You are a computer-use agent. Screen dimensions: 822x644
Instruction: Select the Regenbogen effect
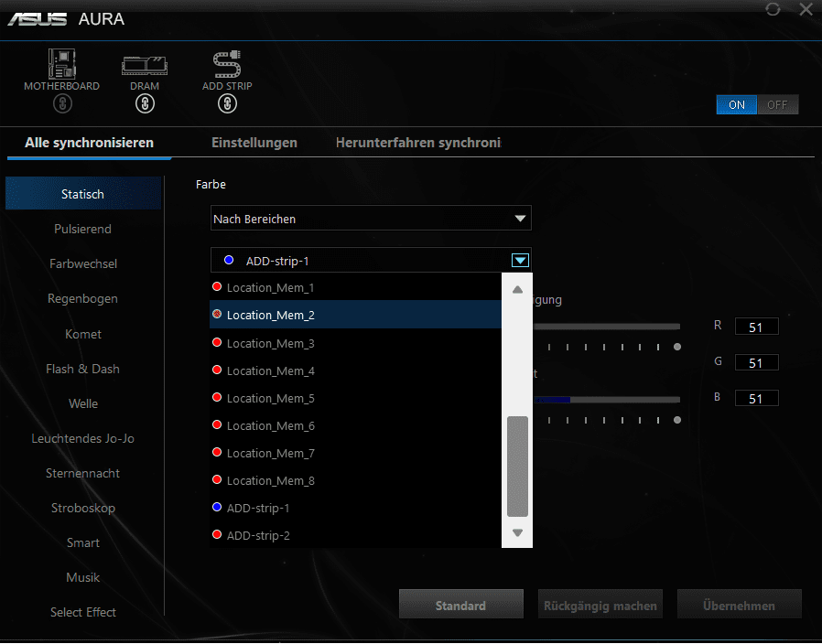(82, 299)
